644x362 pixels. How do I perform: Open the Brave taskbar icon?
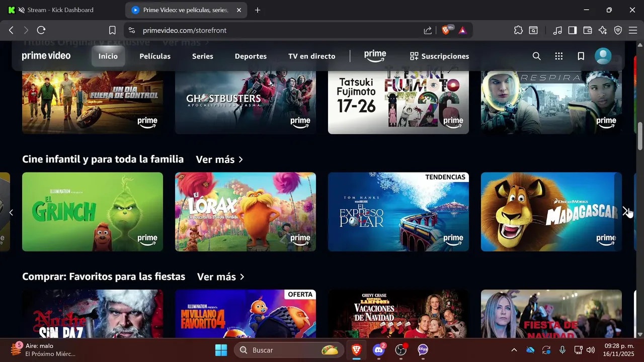(x=356, y=350)
